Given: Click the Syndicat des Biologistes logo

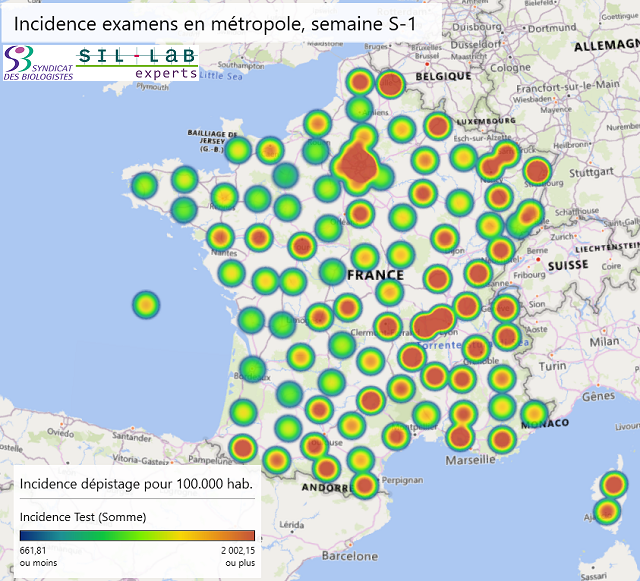Looking at the screenshot, I should (x=36, y=63).
